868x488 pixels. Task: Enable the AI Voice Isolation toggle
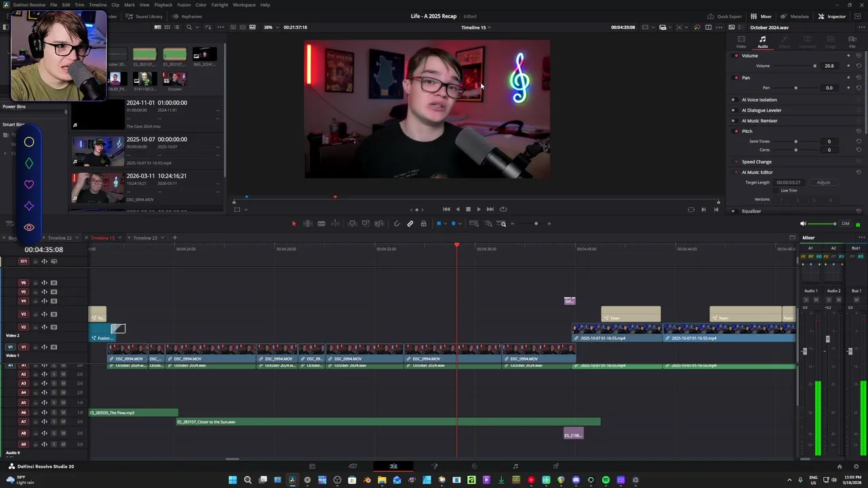(x=733, y=100)
